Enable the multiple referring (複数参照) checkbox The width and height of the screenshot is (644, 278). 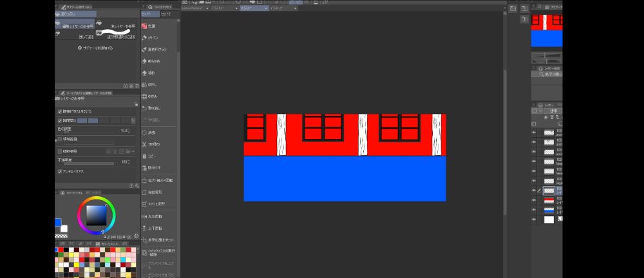tap(60, 151)
